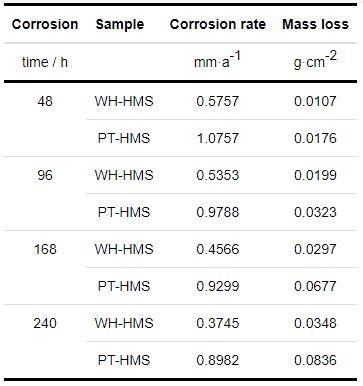Click the Corrosion rate column header
This screenshot has height=386, width=363.
coord(218,24)
